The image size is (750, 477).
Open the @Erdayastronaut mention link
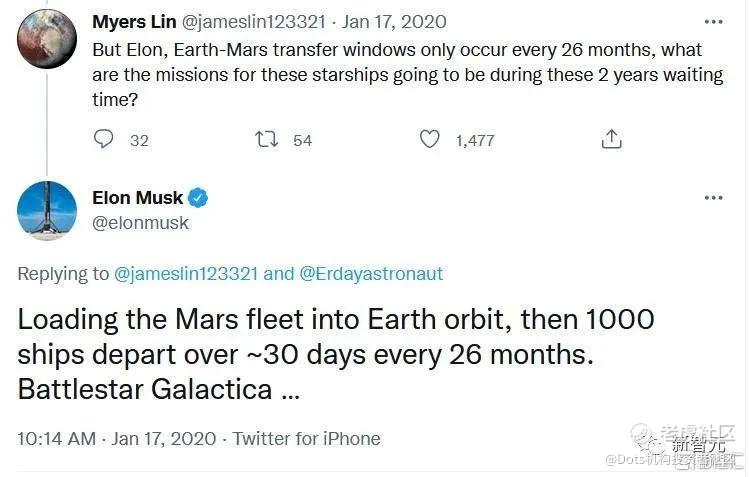point(370,273)
